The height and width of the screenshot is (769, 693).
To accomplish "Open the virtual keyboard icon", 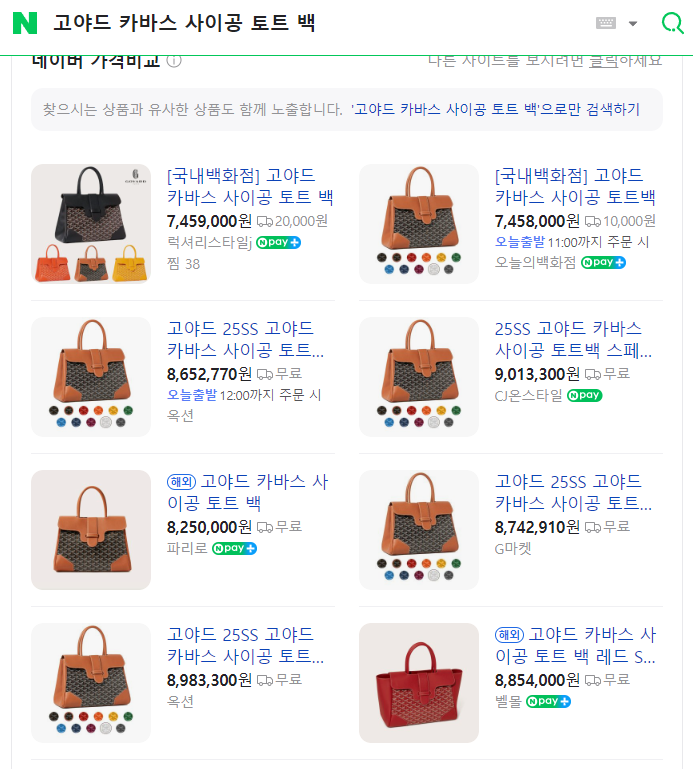I will (606, 23).
